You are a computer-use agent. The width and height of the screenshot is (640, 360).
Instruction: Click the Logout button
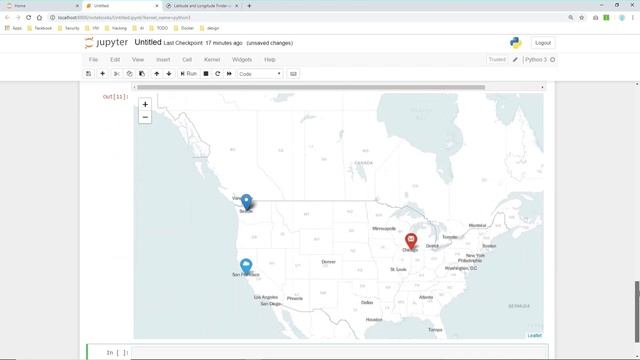543,43
